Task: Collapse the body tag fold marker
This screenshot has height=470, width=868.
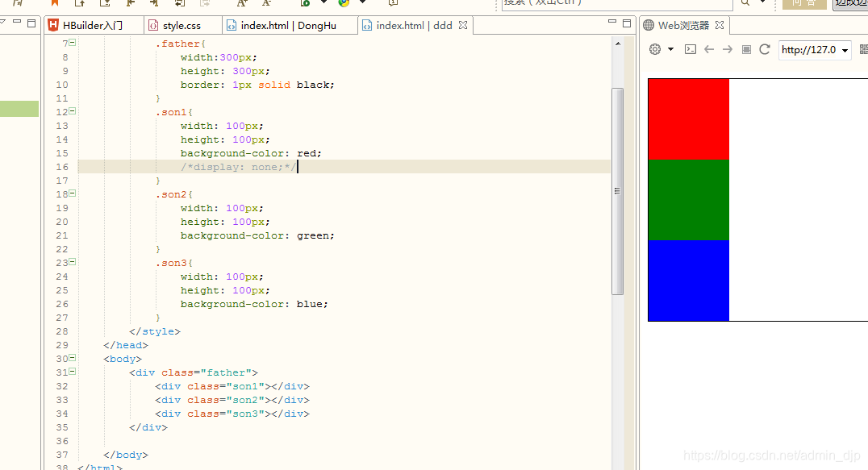Action: point(73,358)
